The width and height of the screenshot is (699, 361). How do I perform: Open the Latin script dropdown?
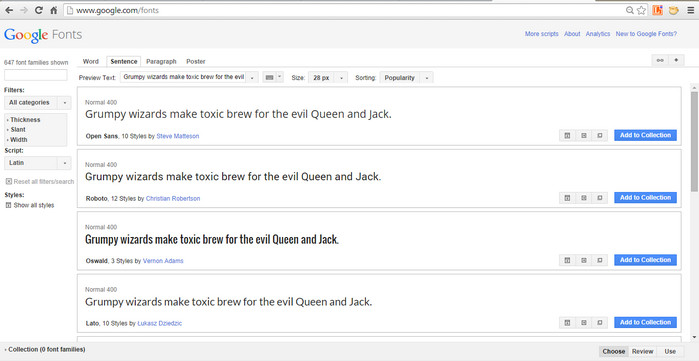[x=37, y=163]
